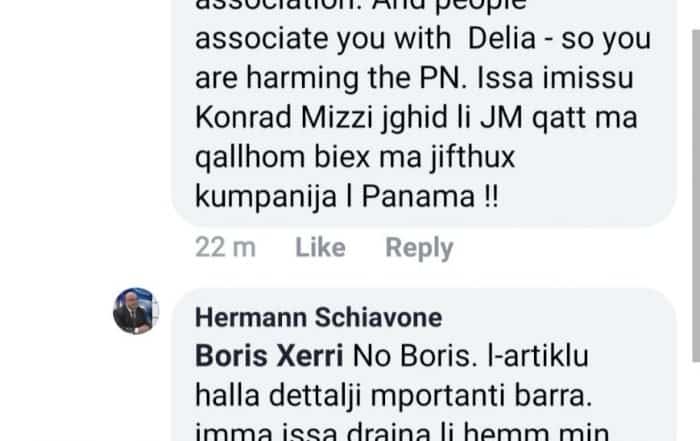
Task: Open the tagged Boris Xerri profile mention
Action: click(269, 356)
